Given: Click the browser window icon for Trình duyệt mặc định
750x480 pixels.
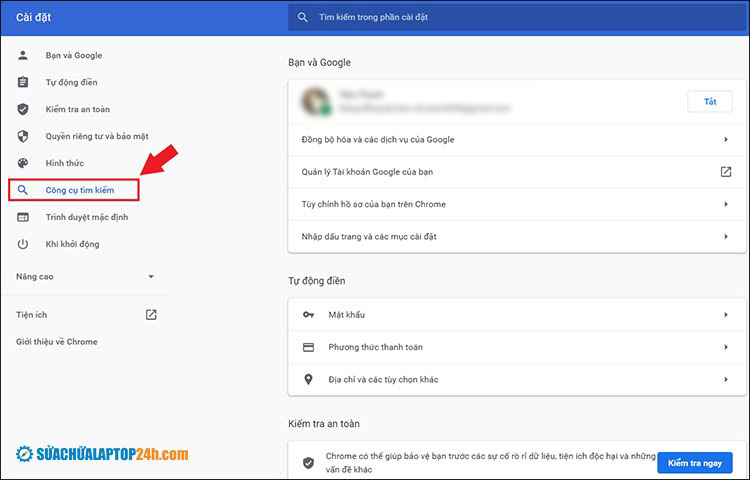Looking at the screenshot, I should tap(22, 217).
